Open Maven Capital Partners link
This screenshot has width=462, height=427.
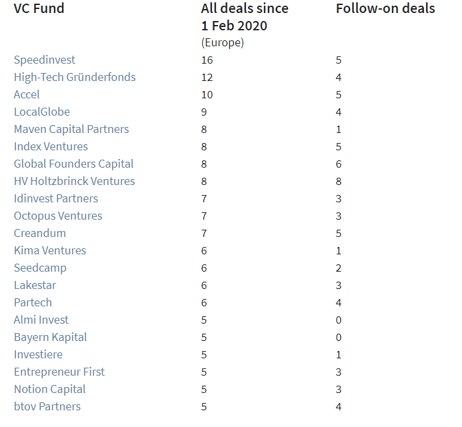[71, 129]
